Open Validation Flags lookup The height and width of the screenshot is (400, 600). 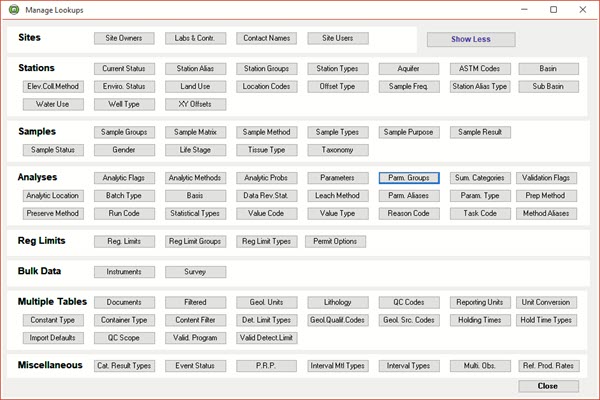pos(546,178)
